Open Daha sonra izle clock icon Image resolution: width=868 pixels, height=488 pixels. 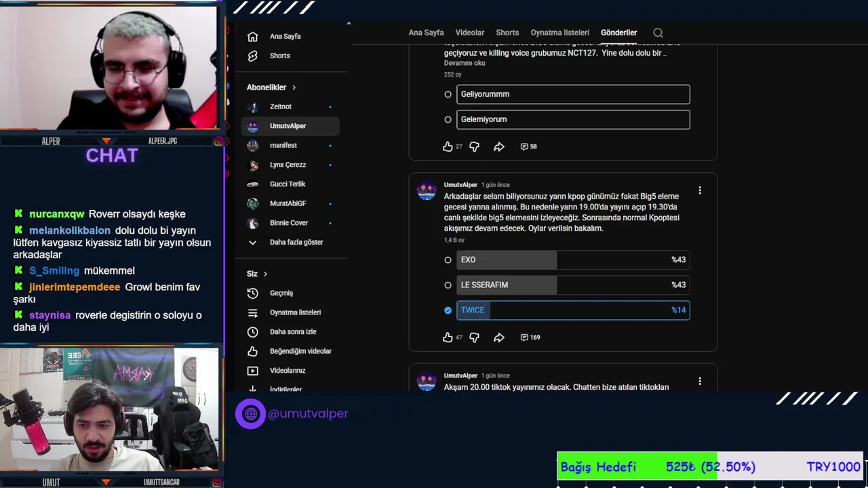253,331
